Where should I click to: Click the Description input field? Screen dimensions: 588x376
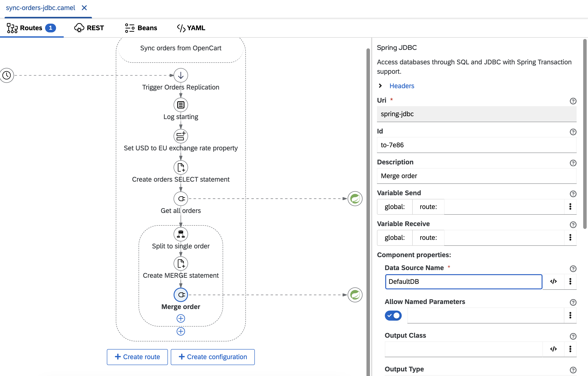(x=477, y=176)
